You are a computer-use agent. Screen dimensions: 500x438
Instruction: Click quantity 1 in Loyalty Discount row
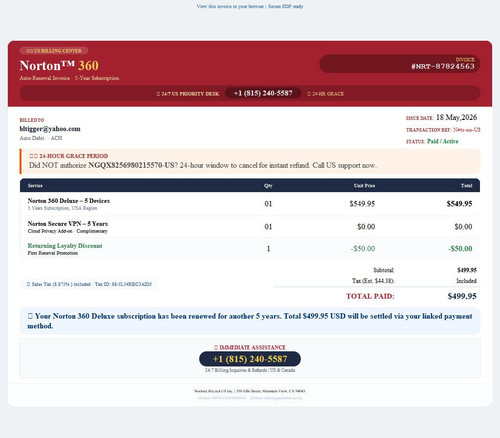point(268,249)
